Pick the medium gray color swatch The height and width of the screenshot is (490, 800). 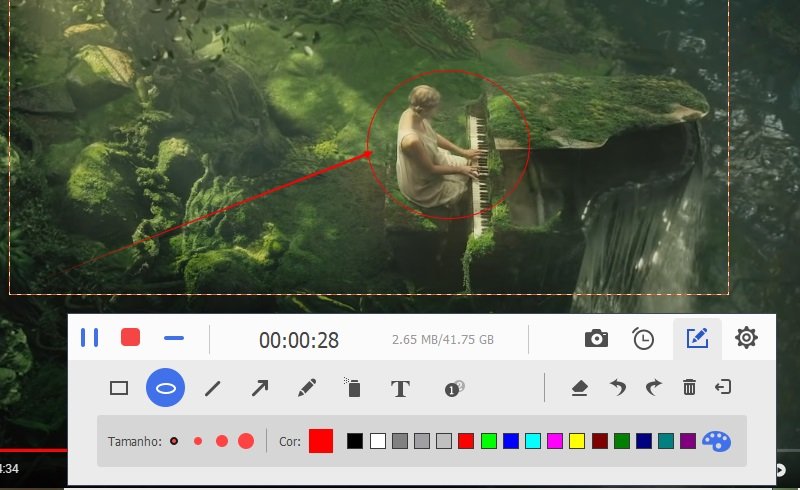pos(422,441)
